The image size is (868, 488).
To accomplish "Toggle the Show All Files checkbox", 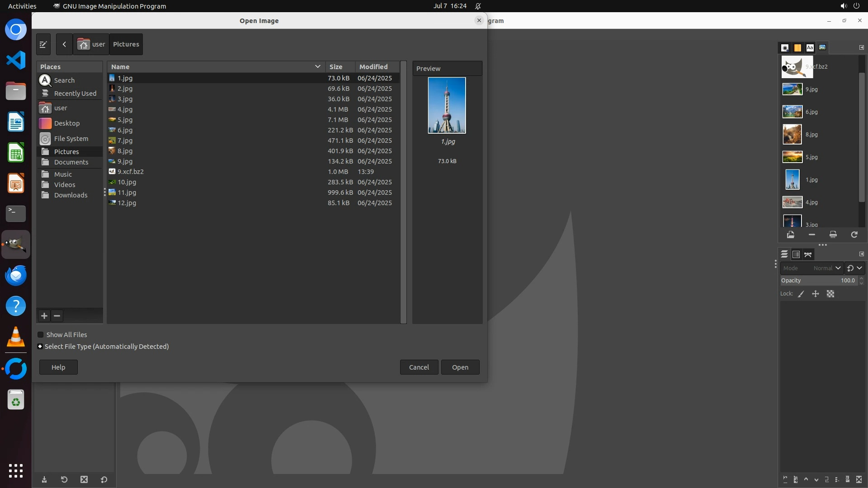I will pyautogui.click(x=41, y=335).
